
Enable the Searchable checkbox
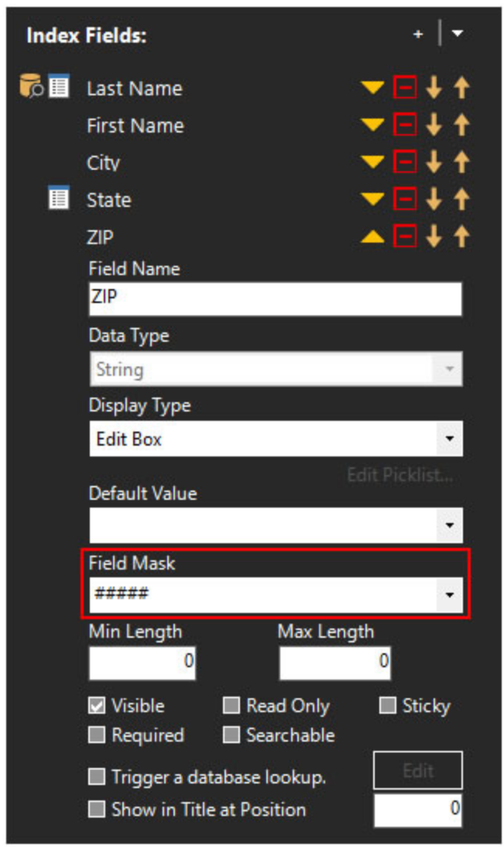click(x=231, y=735)
